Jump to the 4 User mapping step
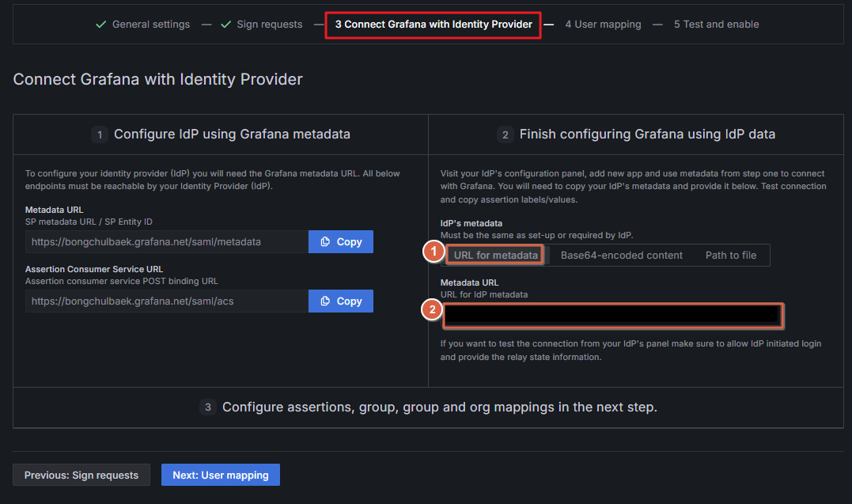The image size is (852, 504). [603, 25]
